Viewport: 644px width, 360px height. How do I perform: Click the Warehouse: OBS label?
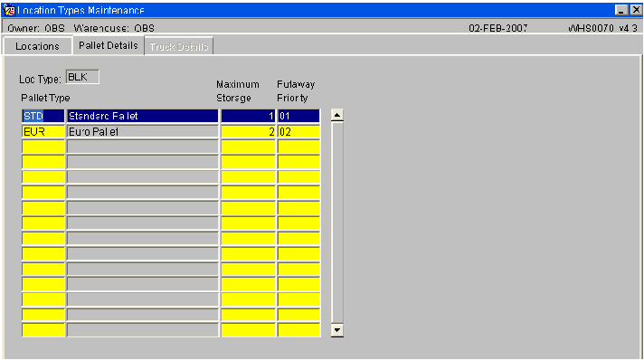(114, 28)
